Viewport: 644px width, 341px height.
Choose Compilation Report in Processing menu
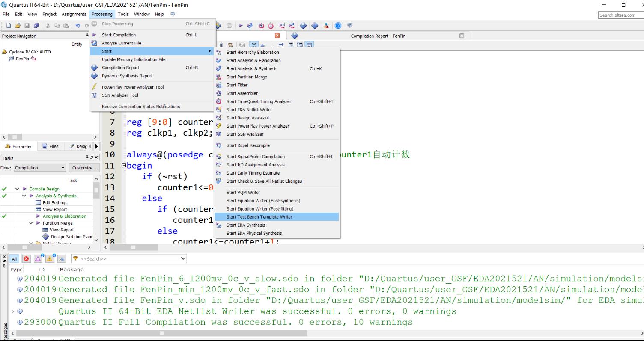click(x=152, y=68)
